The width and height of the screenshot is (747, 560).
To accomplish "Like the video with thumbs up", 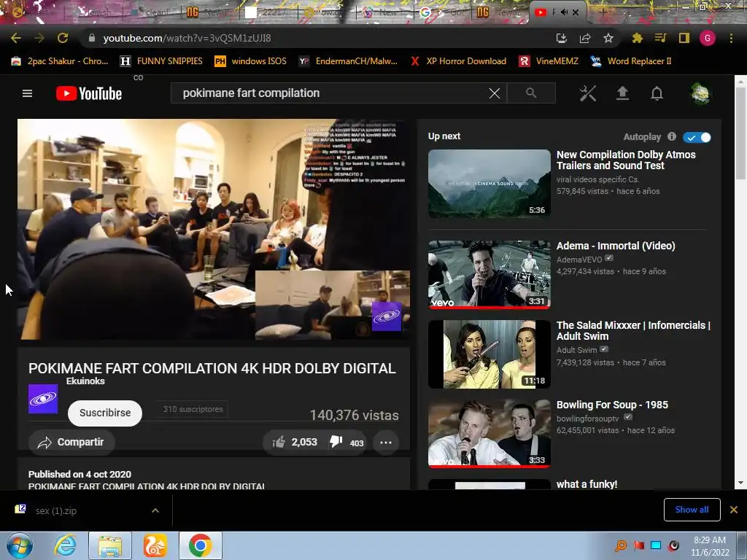I will 279,443.
